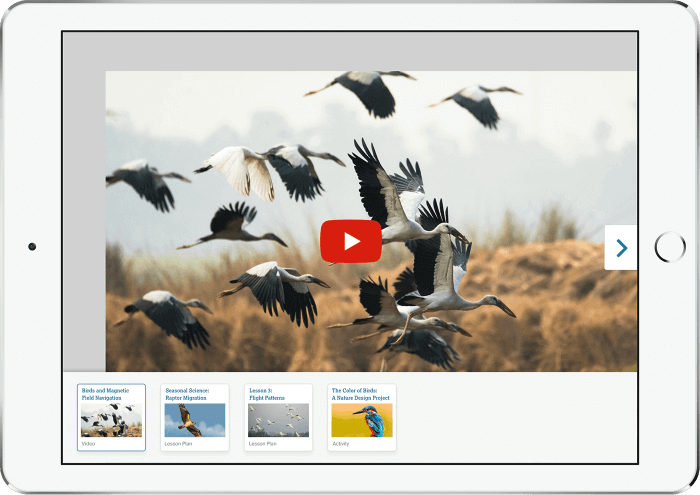
Task: Select the white birds flock thumbnail
Action: click(278, 420)
